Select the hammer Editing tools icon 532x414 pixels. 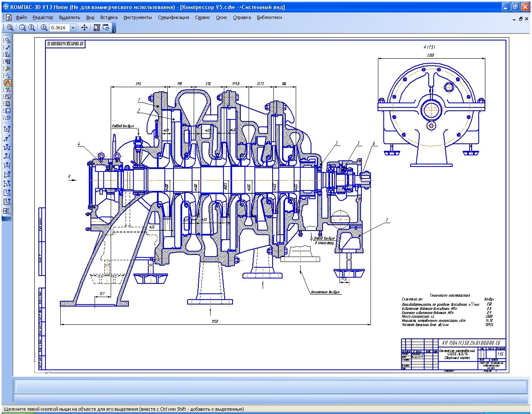click(7, 69)
